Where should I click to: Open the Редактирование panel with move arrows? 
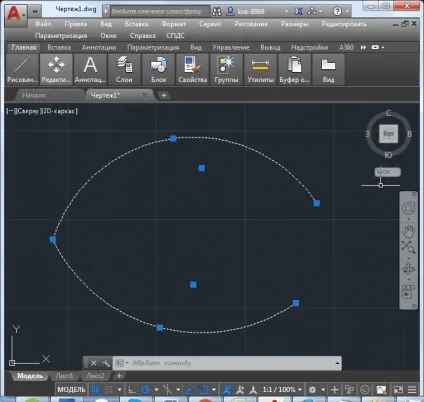56,69
